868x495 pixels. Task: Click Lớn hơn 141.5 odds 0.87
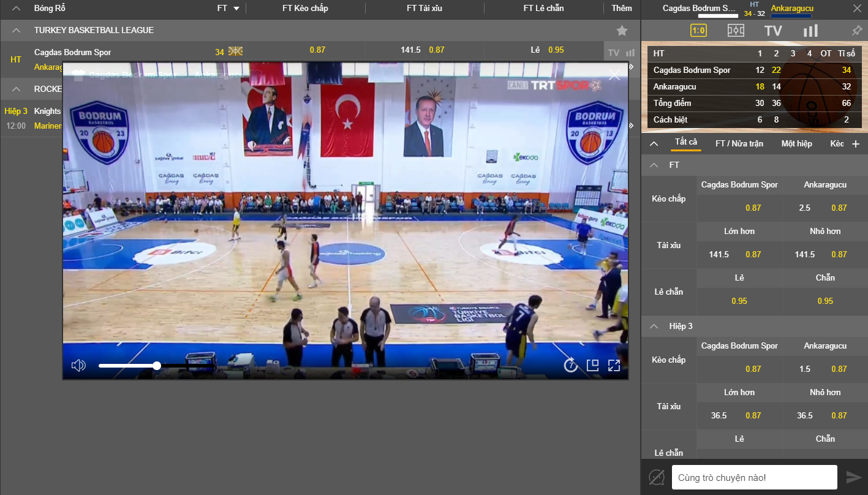739,254
